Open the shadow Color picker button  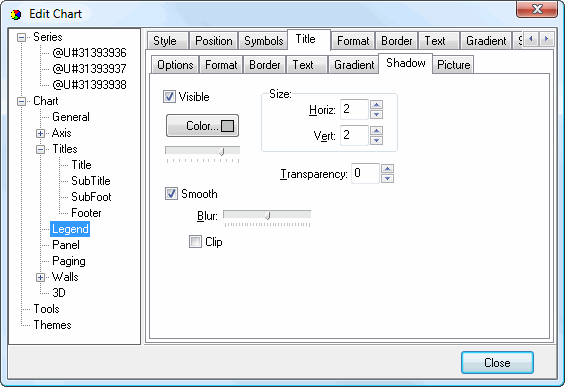click(x=203, y=126)
